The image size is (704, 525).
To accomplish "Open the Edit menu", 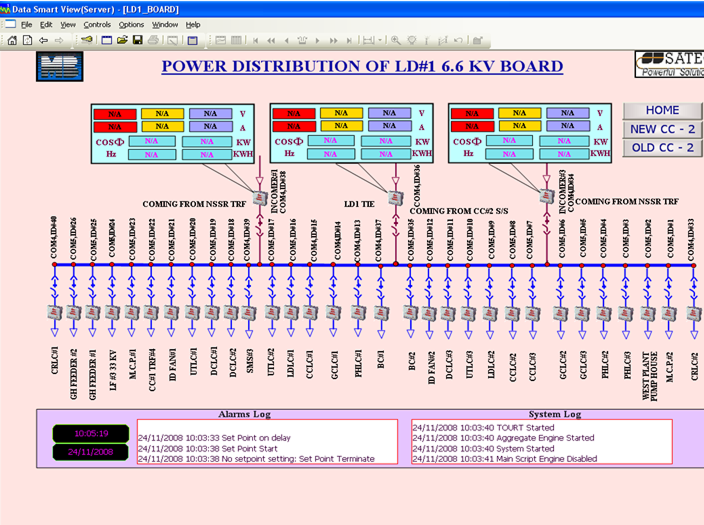I will (x=46, y=25).
